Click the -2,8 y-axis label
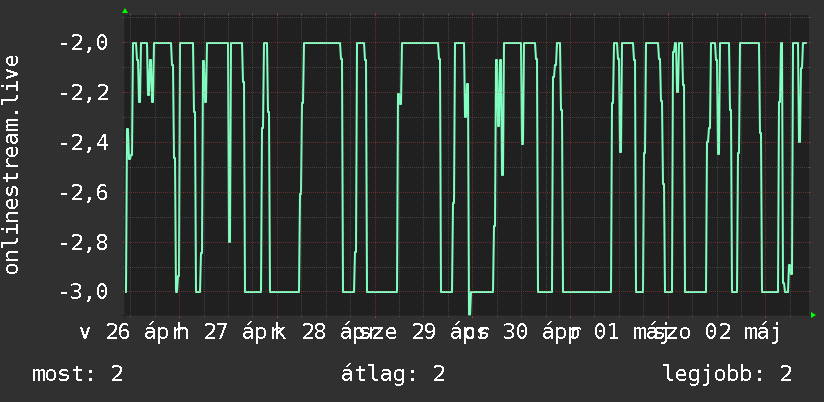 point(84,243)
